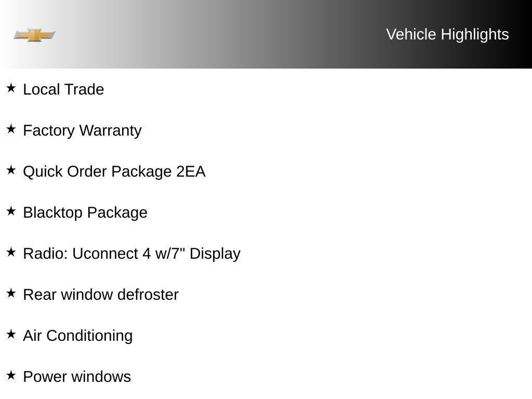Image resolution: width=532 pixels, height=399 pixels.
Task: Click the star beside Power windows
Action: point(11,375)
